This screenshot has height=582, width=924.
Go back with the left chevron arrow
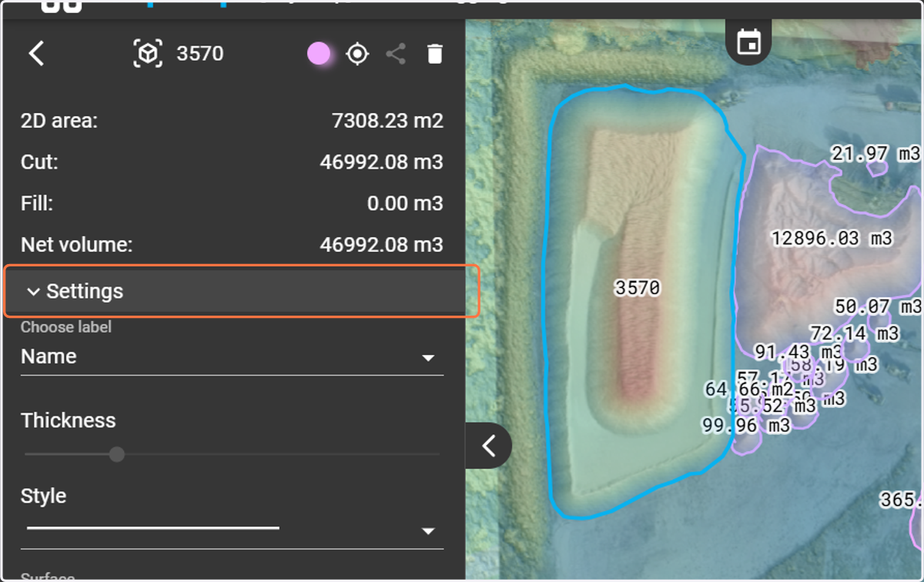(36, 54)
